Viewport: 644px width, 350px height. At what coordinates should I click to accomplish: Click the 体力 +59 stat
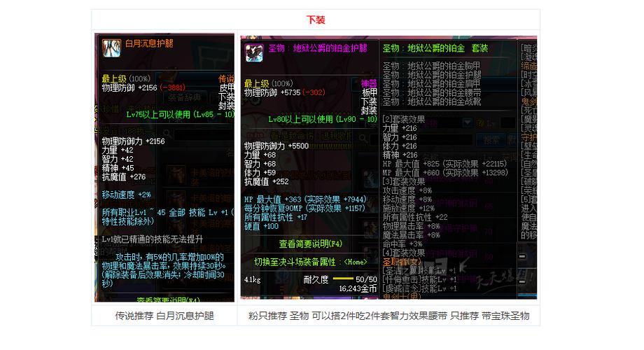260,172
